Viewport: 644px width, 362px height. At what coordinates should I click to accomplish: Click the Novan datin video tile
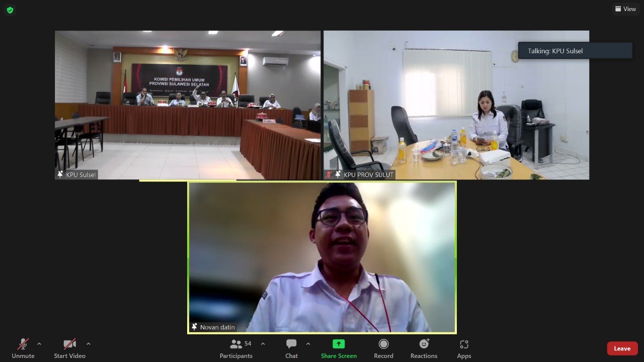pos(322,256)
